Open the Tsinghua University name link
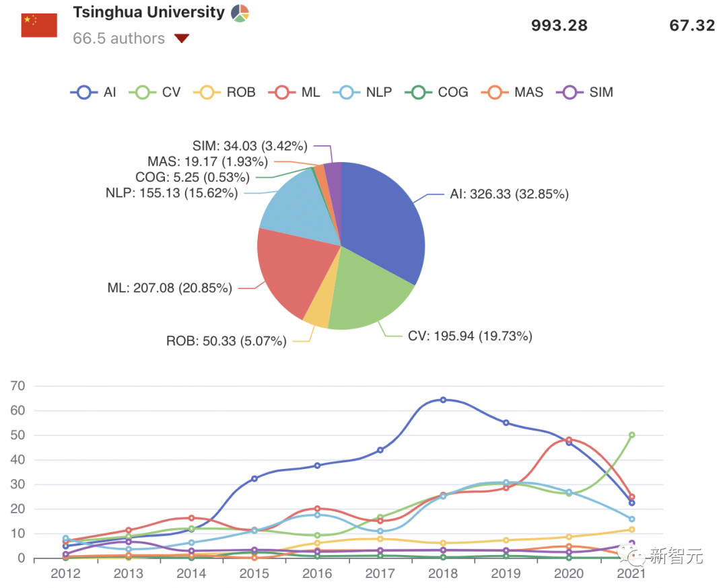The image size is (727, 588). (x=148, y=12)
